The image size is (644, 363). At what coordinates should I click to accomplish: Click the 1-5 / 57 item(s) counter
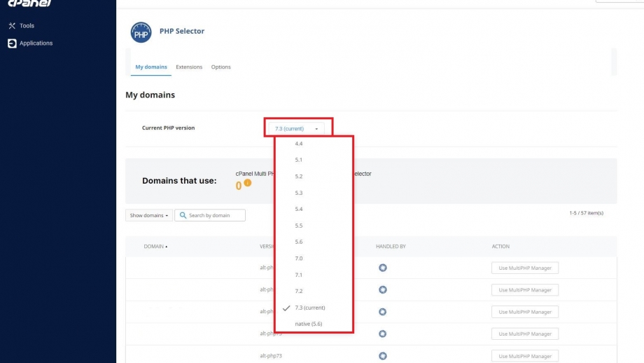(x=586, y=213)
